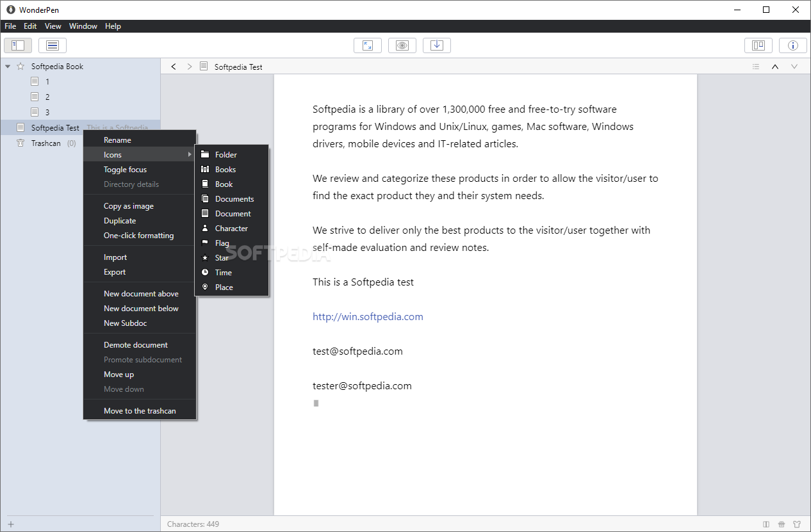The height and width of the screenshot is (532, 811).
Task: Open the Edit menu
Action: (x=30, y=26)
